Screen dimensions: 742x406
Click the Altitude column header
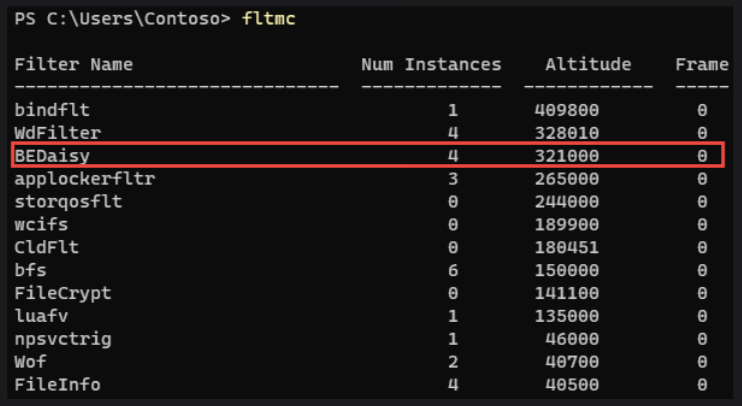(x=588, y=65)
